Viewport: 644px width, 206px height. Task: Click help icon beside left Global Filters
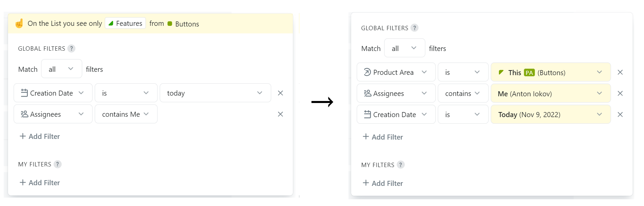[71, 49]
